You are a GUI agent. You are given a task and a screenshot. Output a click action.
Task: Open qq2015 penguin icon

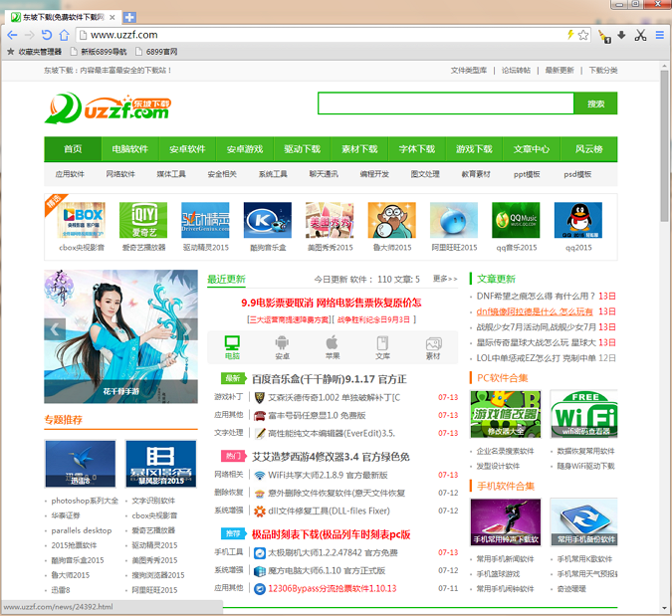pyautogui.click(x=578, y=220)
